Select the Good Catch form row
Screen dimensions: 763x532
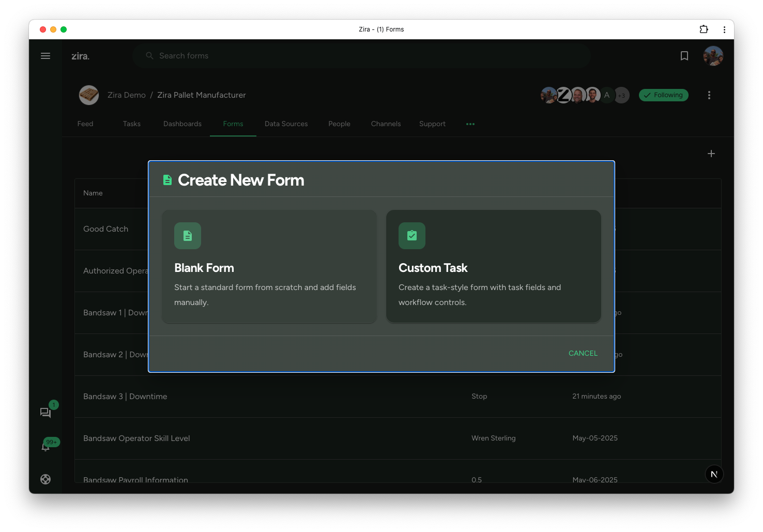[105, 229]
